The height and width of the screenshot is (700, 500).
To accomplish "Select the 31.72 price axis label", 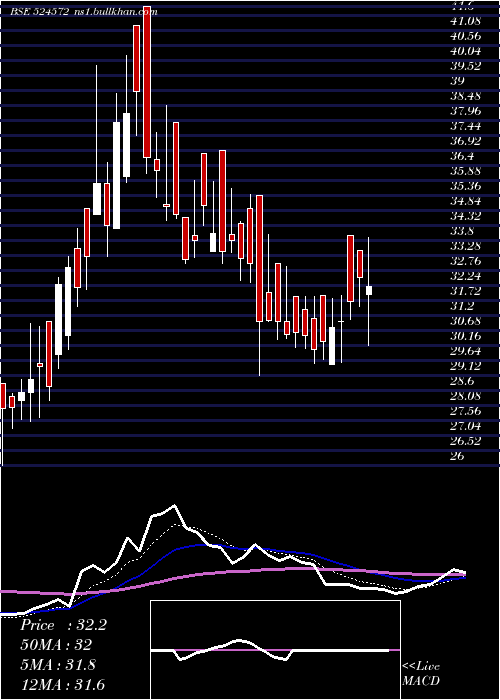I will [465, 291].
